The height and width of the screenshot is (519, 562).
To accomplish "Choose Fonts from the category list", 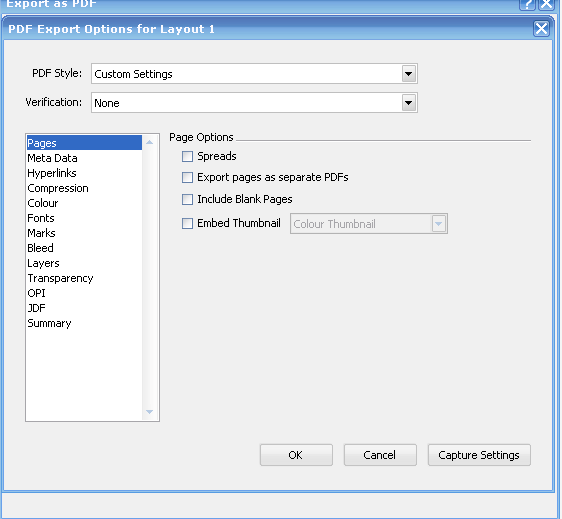I will (41, 218).
